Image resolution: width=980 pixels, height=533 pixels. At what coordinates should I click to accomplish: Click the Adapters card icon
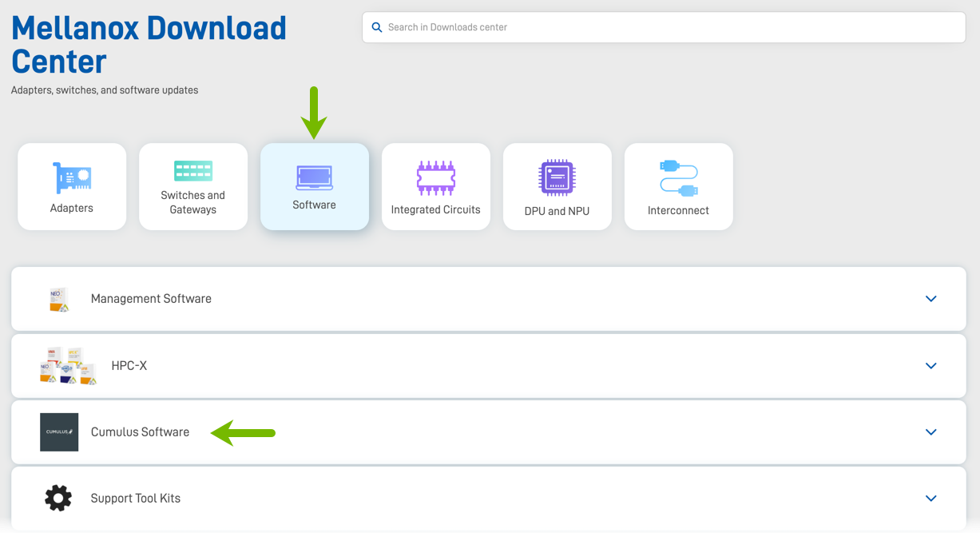pos(72,178)
